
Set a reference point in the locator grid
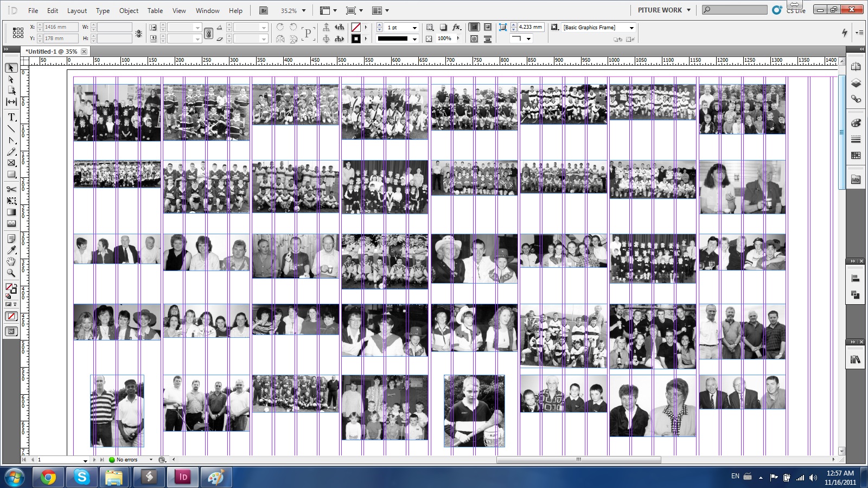click(x=18, y=33)
